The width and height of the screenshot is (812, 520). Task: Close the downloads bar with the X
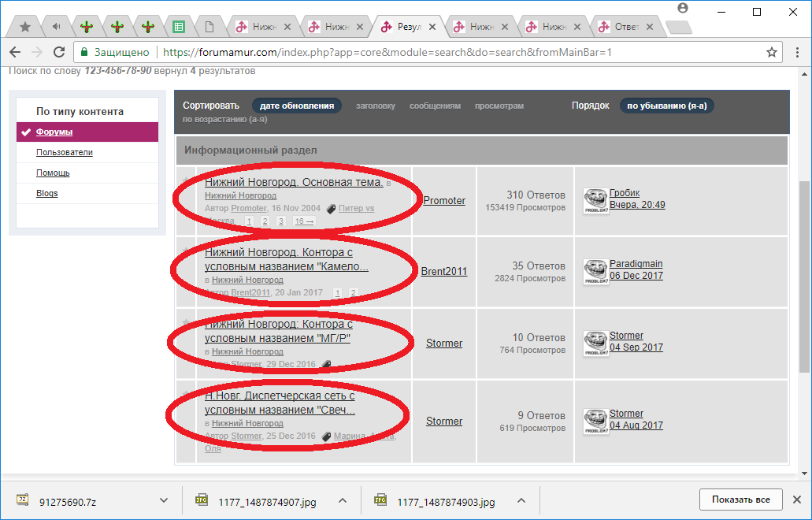[796, 500]
